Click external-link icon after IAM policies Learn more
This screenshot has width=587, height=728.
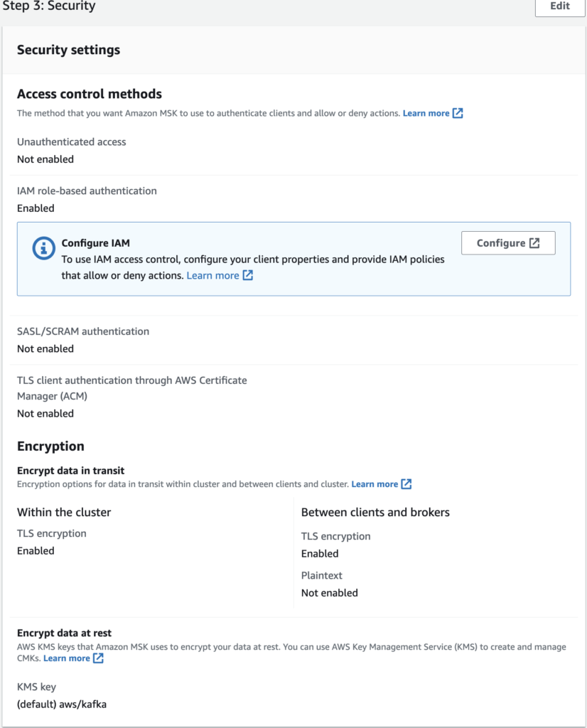247,275
